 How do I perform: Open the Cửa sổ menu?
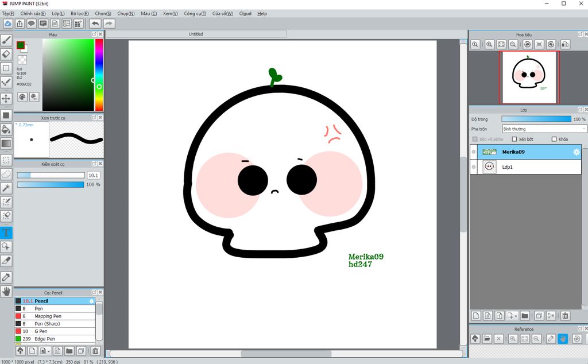click(223, 14)
